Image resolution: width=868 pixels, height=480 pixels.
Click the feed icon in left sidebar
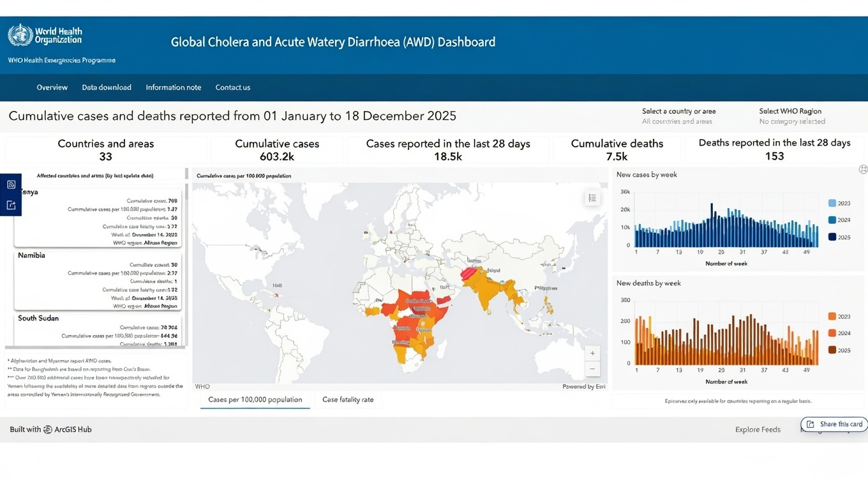pyautogui.click(x=11, y=184)
